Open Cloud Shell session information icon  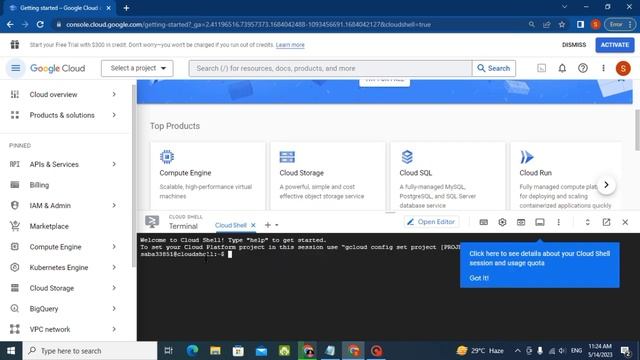click(540, 222)
